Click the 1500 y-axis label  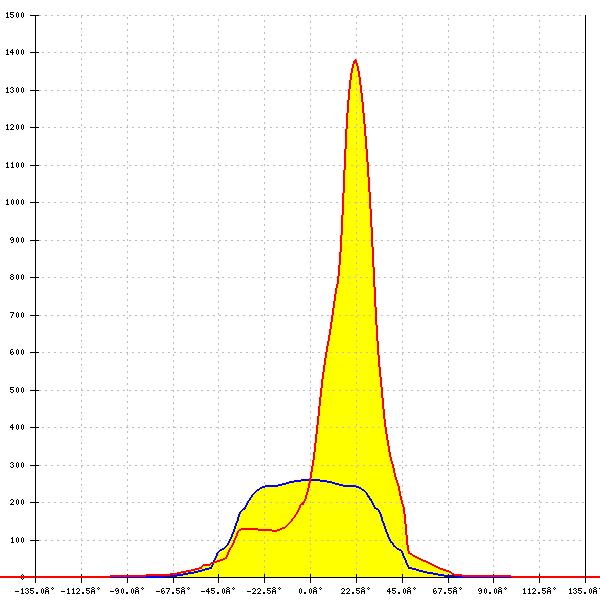coord(15,15)
